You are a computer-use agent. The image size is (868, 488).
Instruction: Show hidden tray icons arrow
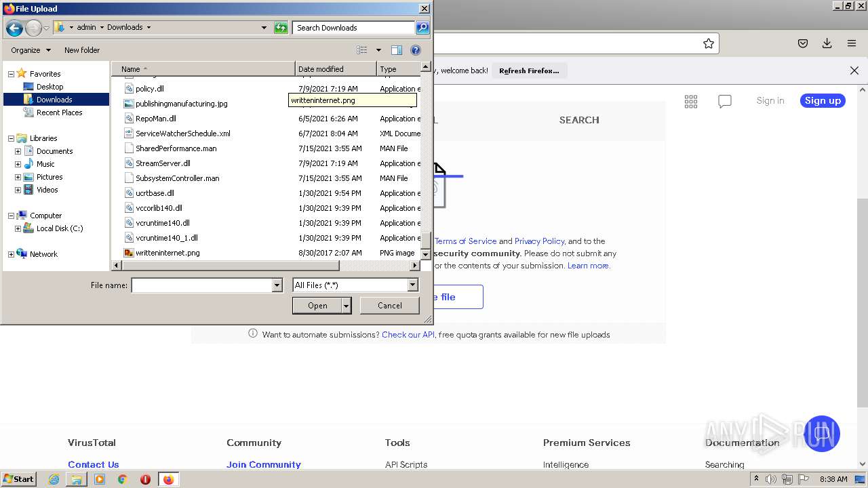coord(756,479)
